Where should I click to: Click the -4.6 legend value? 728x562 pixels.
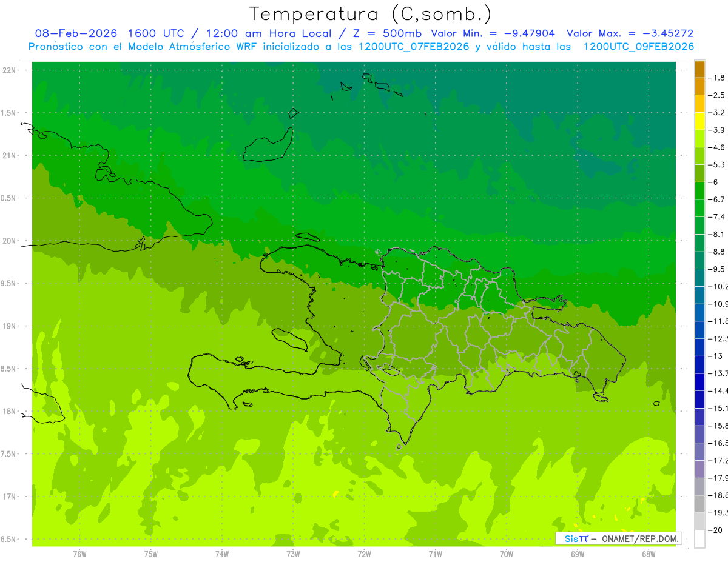point(716,147)
